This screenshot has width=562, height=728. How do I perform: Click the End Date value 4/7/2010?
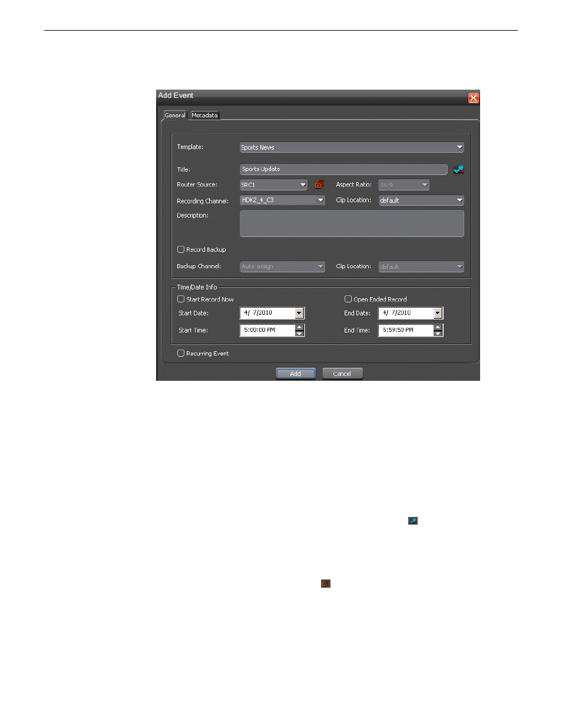397,313
